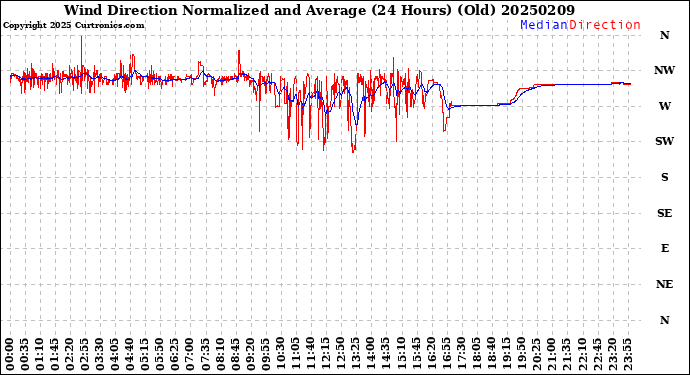Click the blue Median legend label

pos(544,25)
